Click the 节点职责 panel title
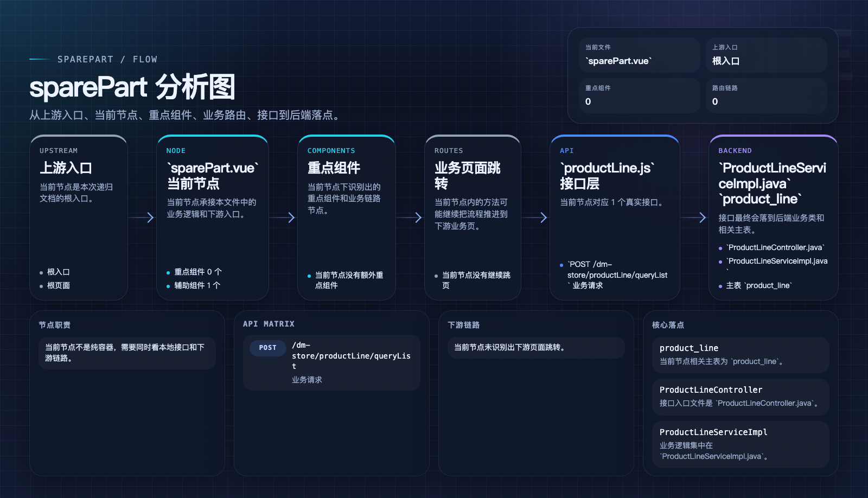The width and height of the screenshot is (868, 498). pyautogui.click(x=55, y=325)
